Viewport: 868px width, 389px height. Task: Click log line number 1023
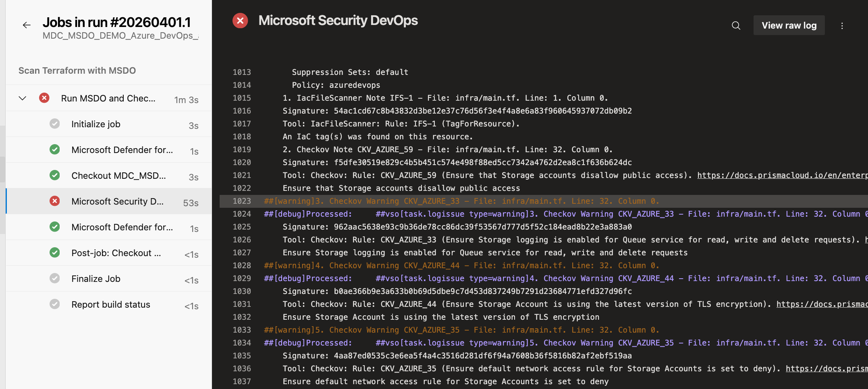pyautogui.click(x=242, y=201)
